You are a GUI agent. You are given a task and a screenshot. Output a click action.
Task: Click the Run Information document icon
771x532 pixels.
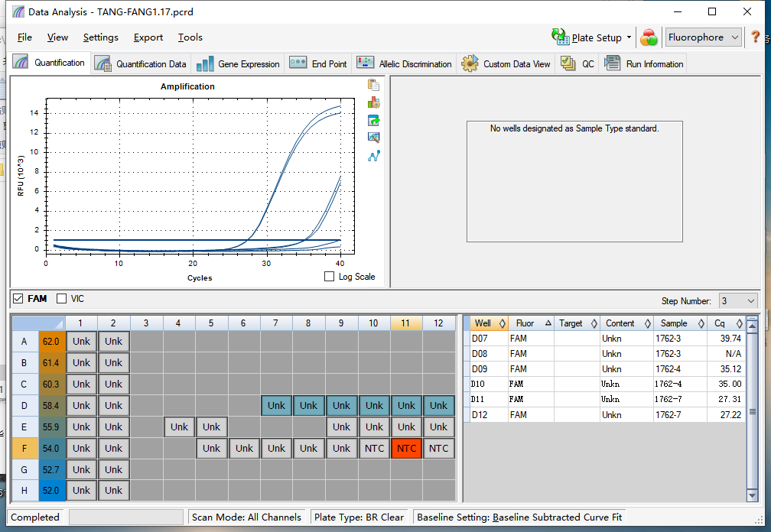tap(612, 63)
